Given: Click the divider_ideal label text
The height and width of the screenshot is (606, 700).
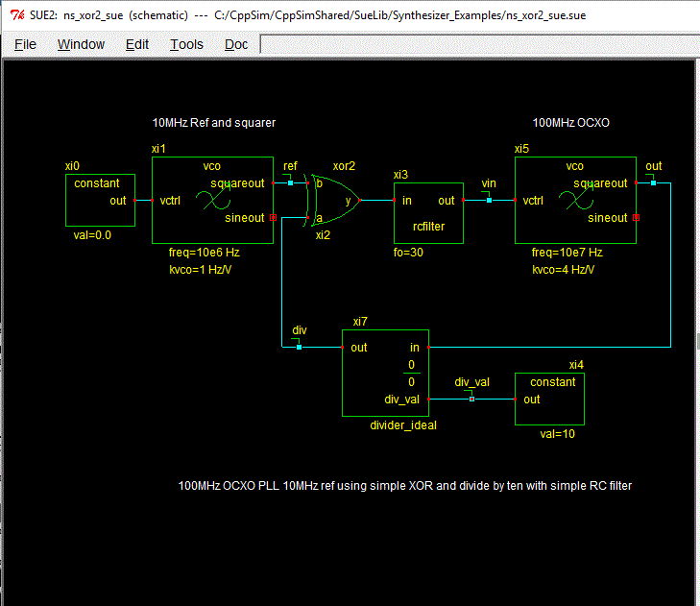Looking at the screenshot, I should point(403,425).
